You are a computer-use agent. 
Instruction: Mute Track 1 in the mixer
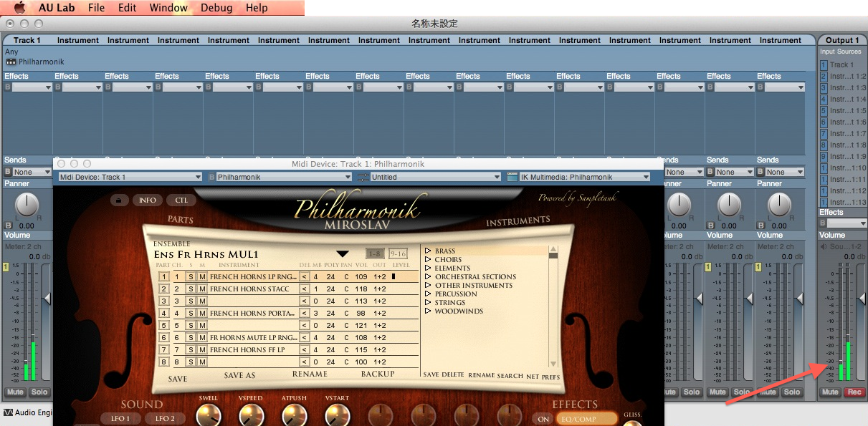point(14,392)
